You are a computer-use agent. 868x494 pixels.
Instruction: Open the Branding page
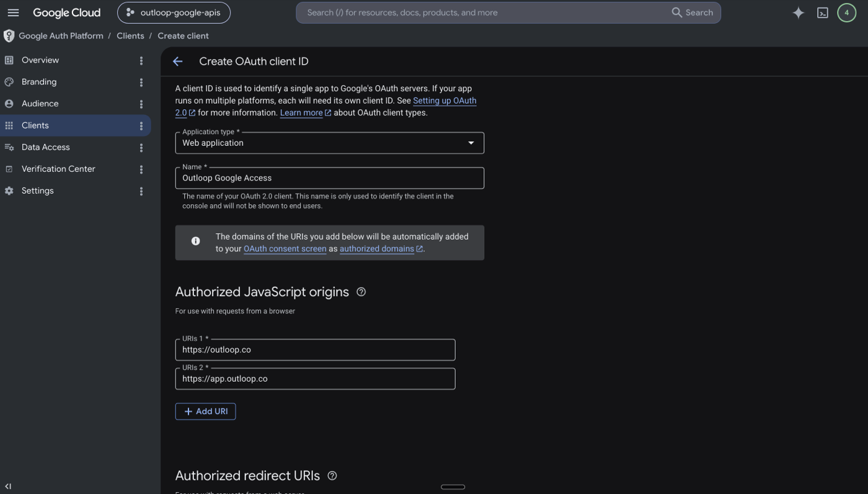[x=39, y=82]
